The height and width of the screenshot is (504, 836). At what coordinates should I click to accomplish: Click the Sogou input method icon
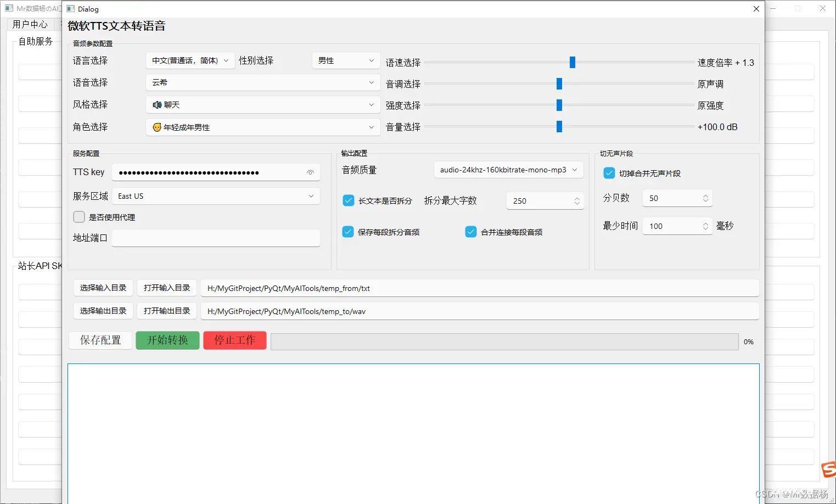pyautogui.click(x=829, y=470)
